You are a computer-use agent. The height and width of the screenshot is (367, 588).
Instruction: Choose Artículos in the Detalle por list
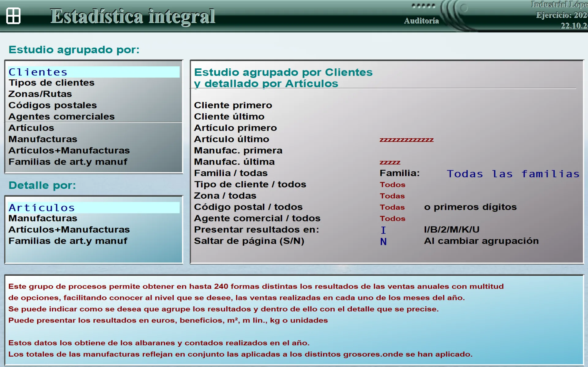tap(94, 208)
